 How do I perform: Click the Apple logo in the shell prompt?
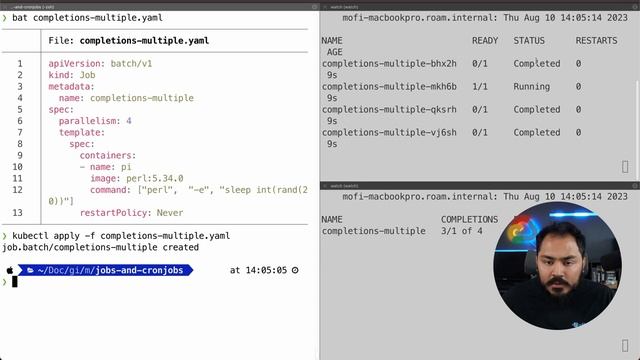pos(10,270)
